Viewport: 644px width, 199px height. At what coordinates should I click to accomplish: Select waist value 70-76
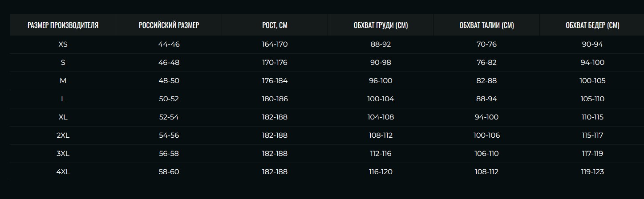coord(486,44)
